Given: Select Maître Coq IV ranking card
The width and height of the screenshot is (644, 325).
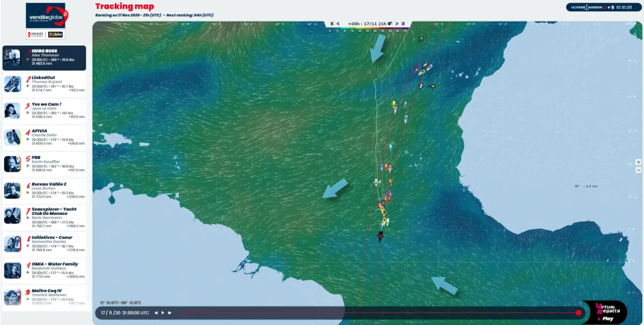Looking at the screenshot, I should pos(43,297).
